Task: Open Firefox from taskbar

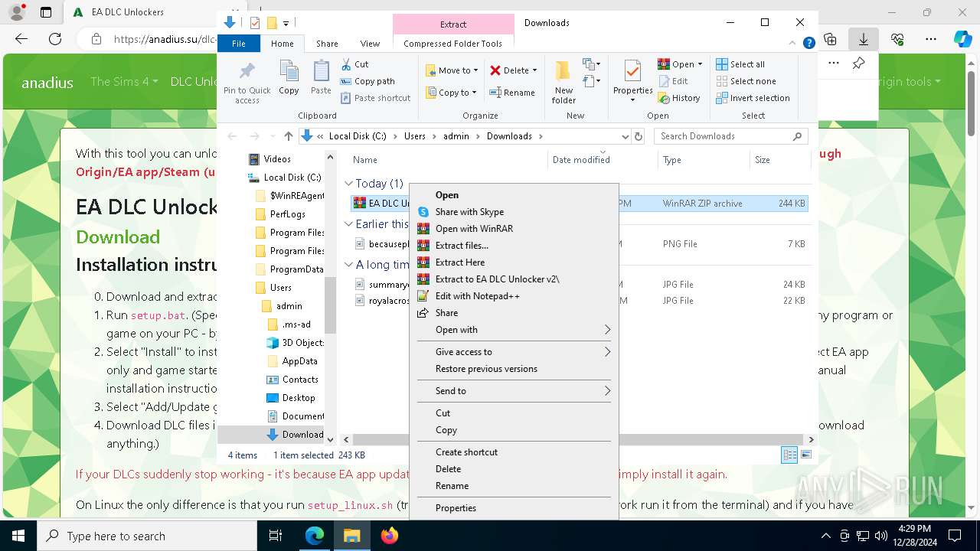Action: coord(390,536)
